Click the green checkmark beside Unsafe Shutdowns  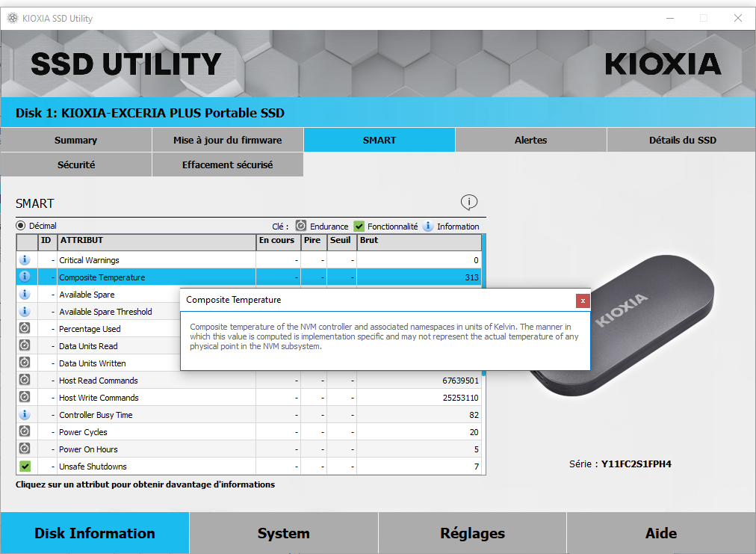[x=25, y=467]
